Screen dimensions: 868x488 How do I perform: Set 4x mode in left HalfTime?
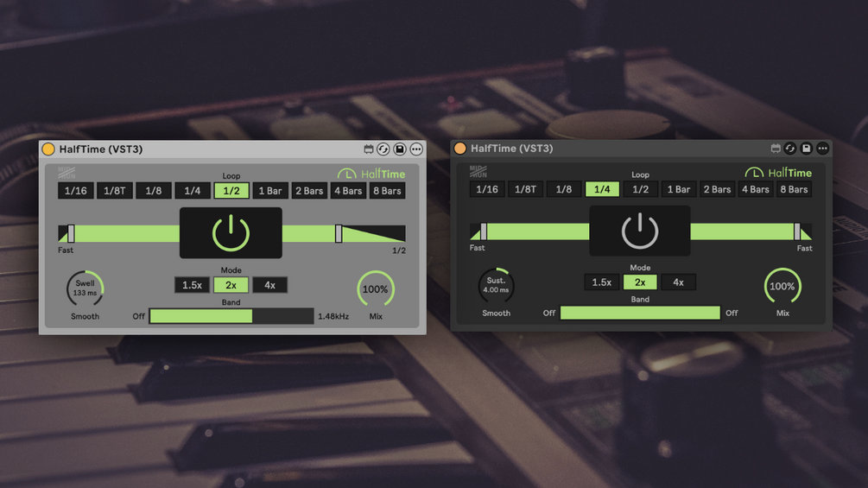(x=269, y=285)
